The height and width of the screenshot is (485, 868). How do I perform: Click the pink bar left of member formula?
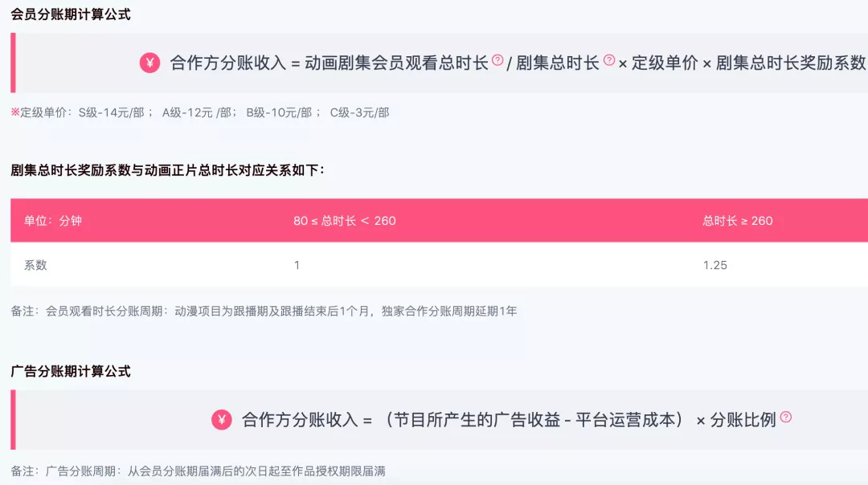click(13, 63)
